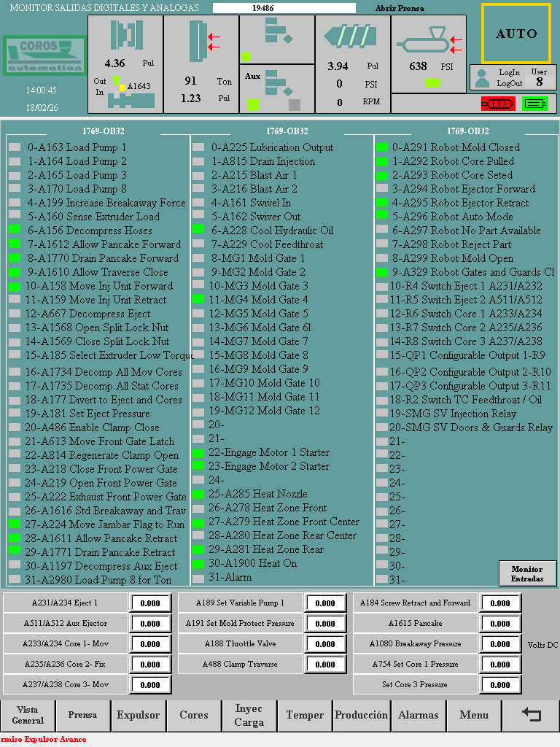The image size is (560, 747).
Task: Click the A1080 Breakaway Pressure value field
Action: [500, 644]
